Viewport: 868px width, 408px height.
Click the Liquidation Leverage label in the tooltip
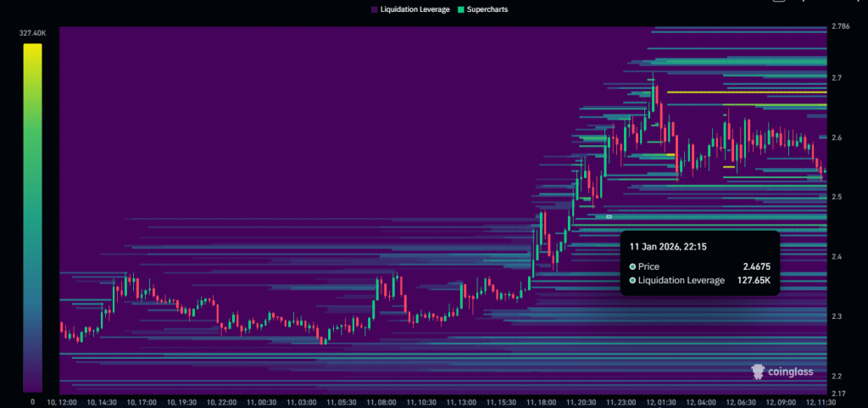pos(681,280)
